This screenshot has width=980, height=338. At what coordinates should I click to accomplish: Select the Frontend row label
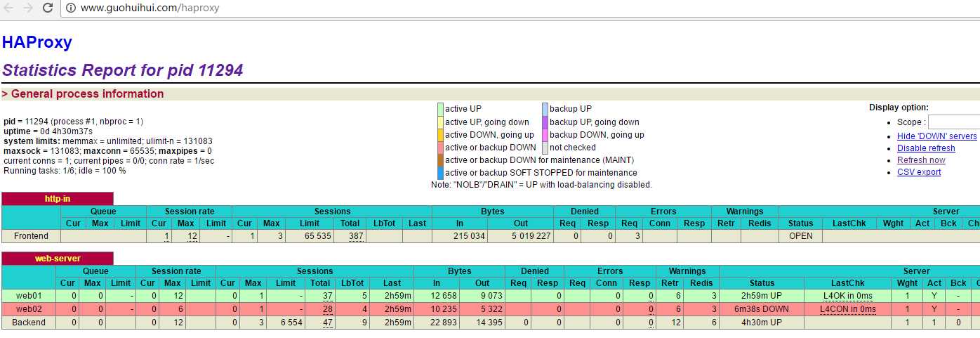[x=31, y=236]
